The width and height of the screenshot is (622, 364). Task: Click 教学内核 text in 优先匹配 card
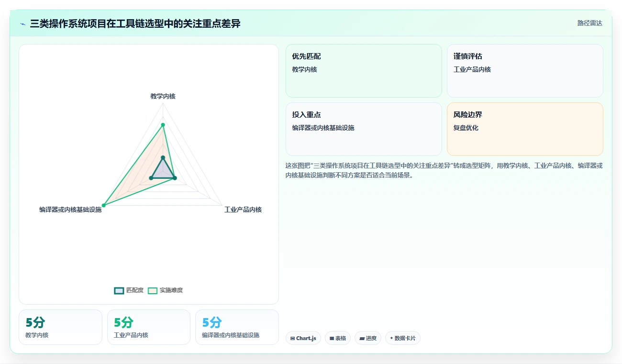pyautogui.click(x=305, y=69)
